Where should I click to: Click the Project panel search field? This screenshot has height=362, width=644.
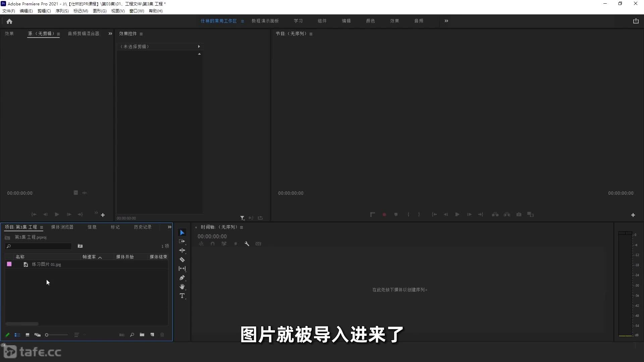38,246
